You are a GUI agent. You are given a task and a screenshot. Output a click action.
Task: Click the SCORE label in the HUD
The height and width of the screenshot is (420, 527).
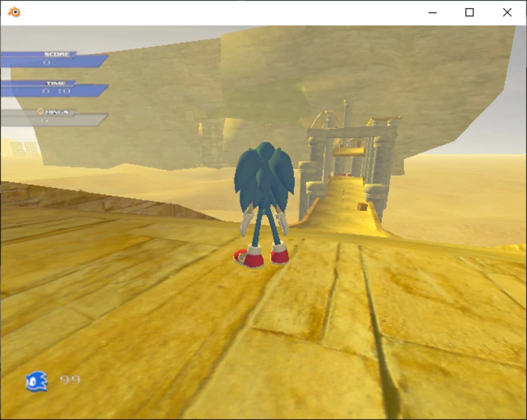(x=56, y=54)
